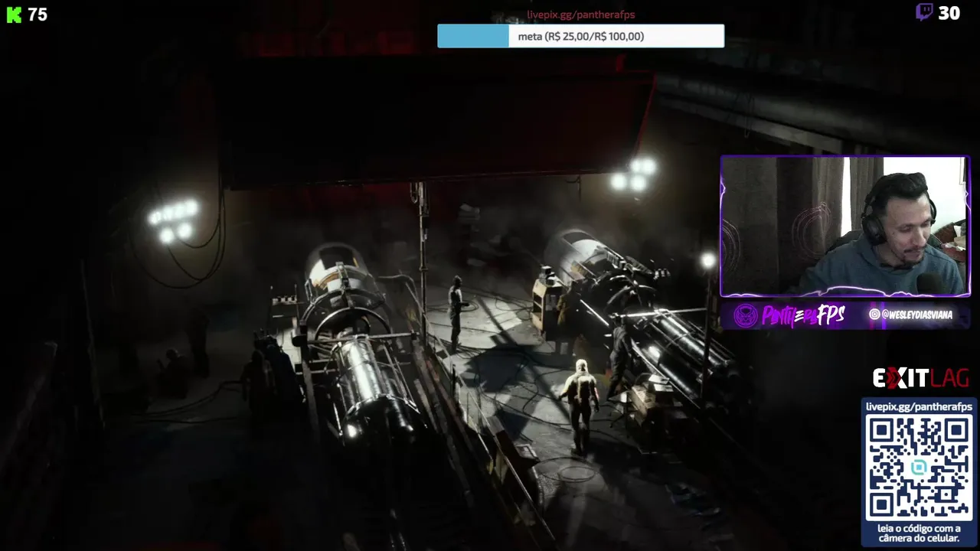Click the Instagram icon beside @wesleydiasviana

(x=874, y=315)
